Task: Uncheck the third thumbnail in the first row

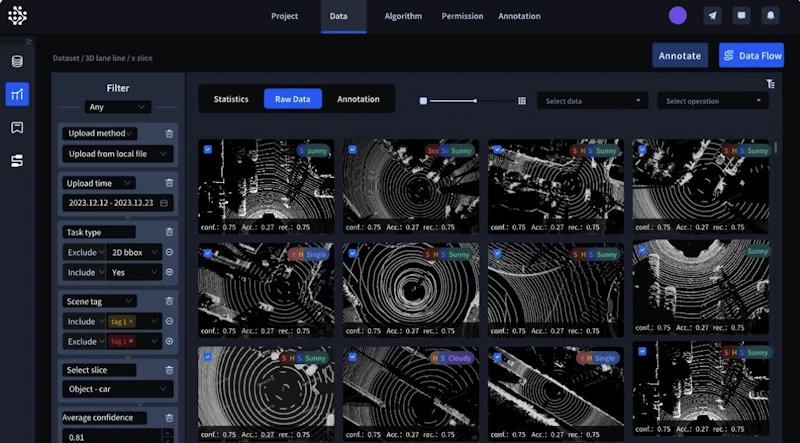Action: pyautogui.click(x=497, y=150)
